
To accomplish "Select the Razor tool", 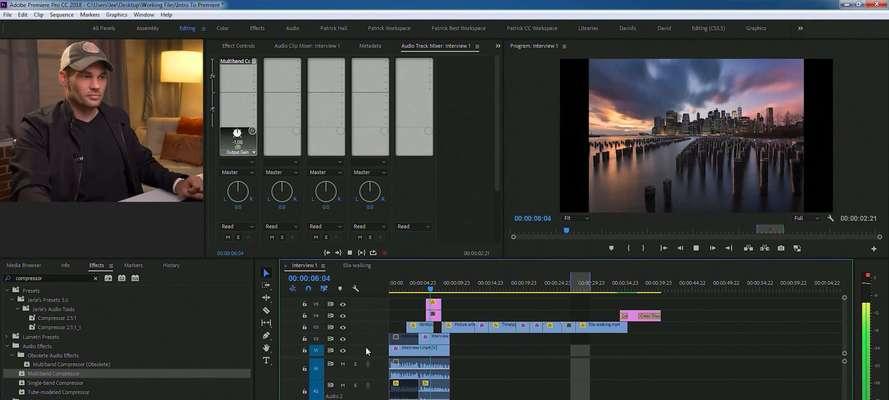I will click(266, 310).
